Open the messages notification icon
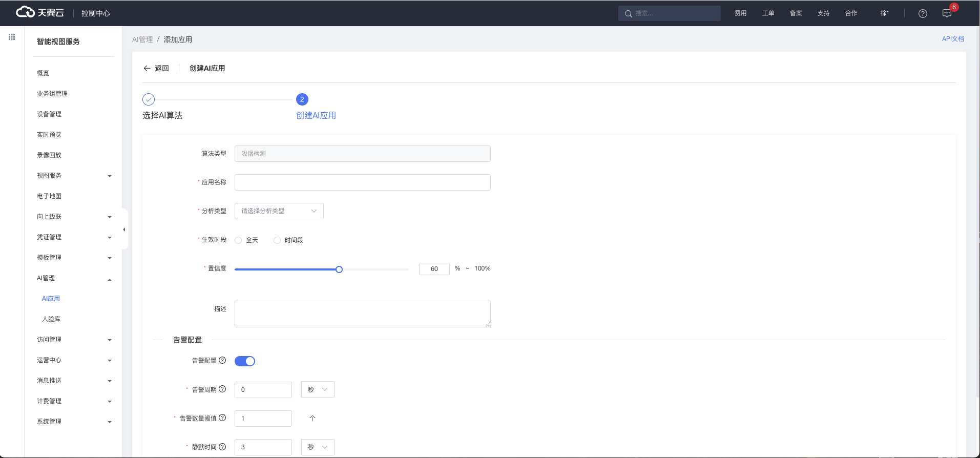Viewport: 980px width, 458px height. tap(947, 13)
